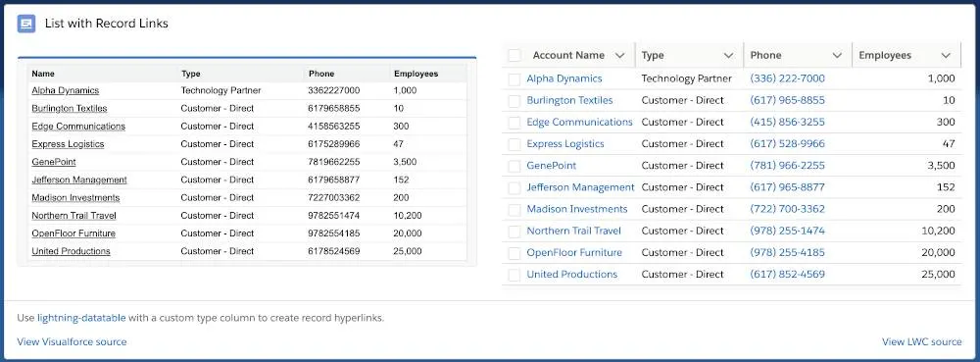Viewport: 980px width, 362px height.
Task: Check the Madison Investments row checkbox
Action: (x=514, y=210)
